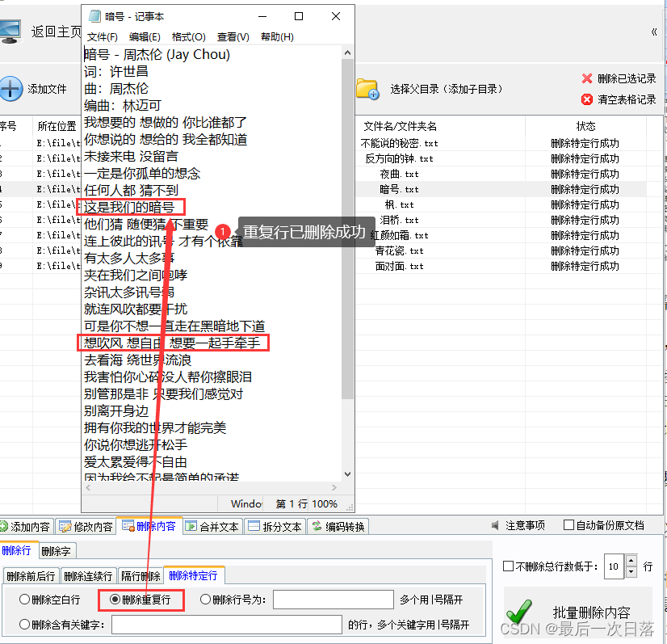The width and height of the screenshot is (667, 644).
Task: Click the line number input field
Action: (333, 600)
